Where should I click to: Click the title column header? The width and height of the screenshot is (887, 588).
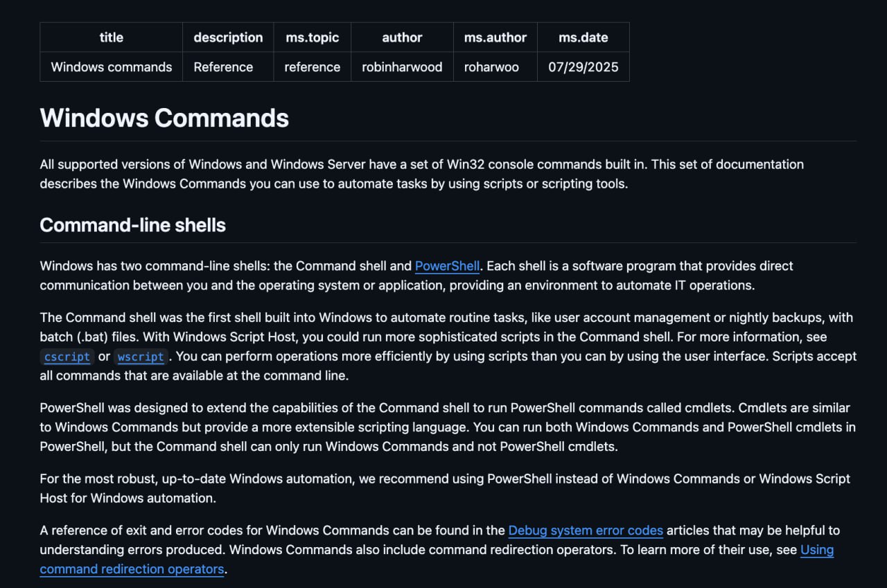pos(111,37)
